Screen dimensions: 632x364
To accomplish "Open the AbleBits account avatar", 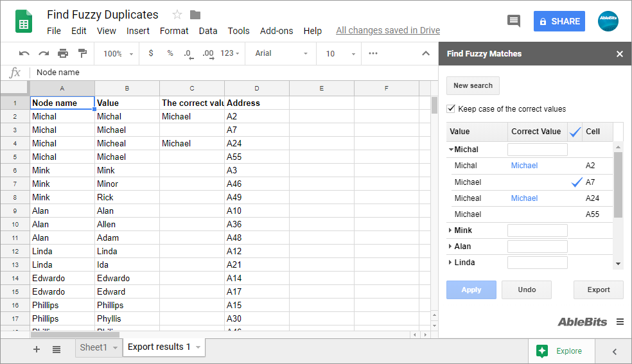I will [608, 21].
